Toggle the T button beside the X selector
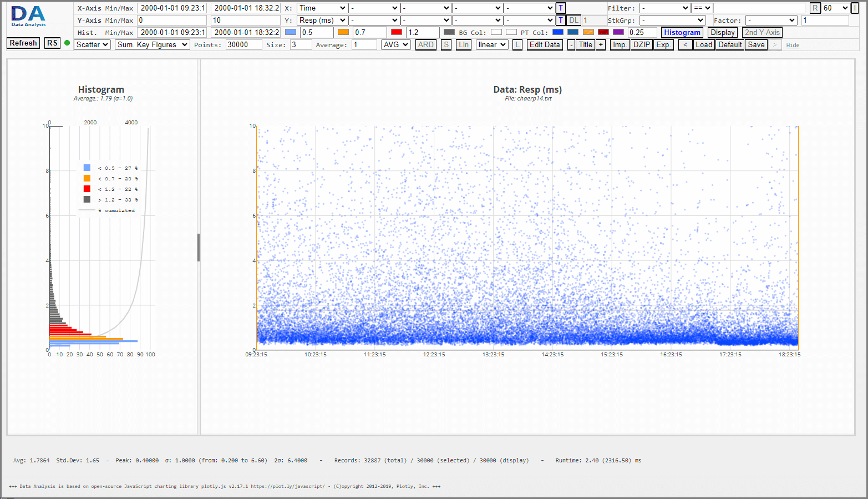The image size is (868, 499). click(x=561, y=8)
